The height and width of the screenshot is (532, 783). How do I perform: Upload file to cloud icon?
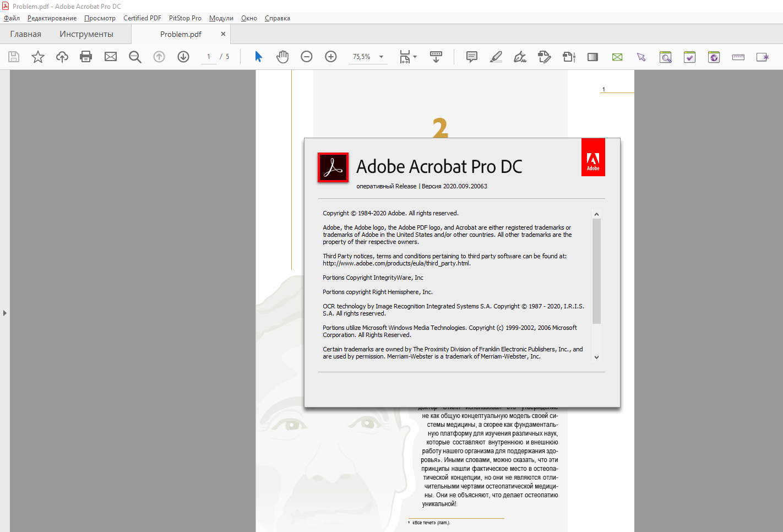[62, 57]
